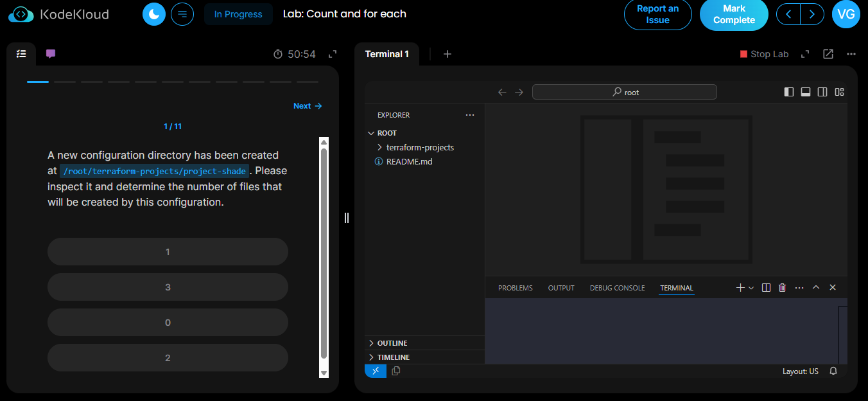This screenshot has width=868, height=401.
Task: Click the terminal input area
Action: (x=661, y=331)
